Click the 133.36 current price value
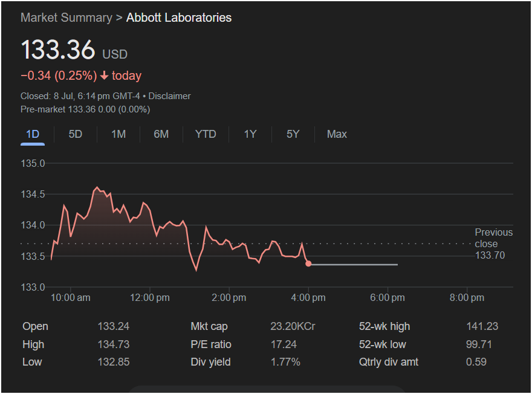This screenshot has width=532, height=394. point(58,50)
